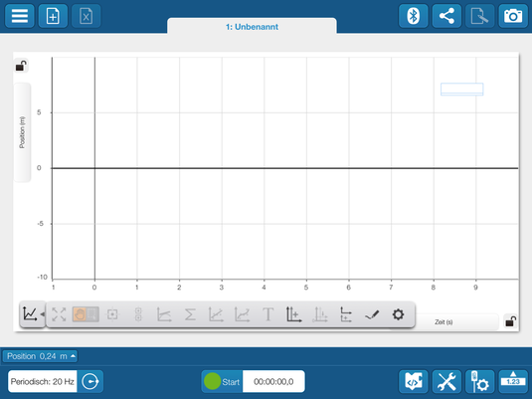Toggle the y-axis lock icon
This screenshot has width=532, height=399.
tap(21, 66)
